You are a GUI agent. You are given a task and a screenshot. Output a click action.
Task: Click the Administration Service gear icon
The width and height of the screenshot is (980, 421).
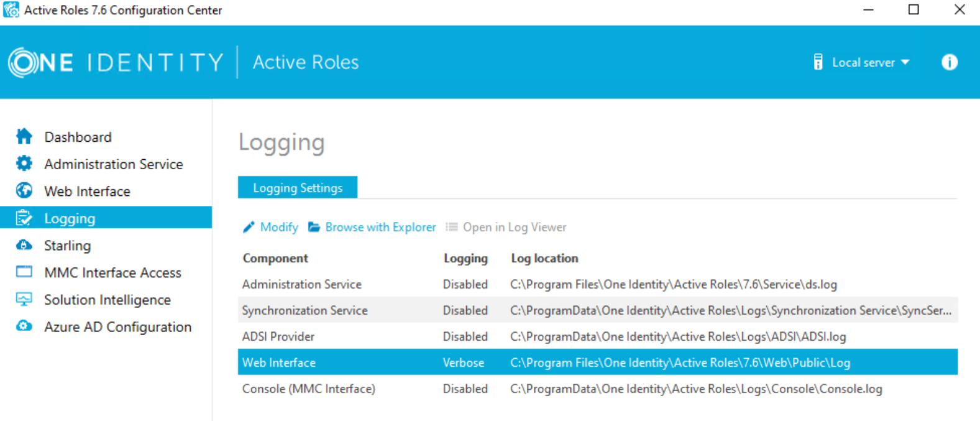pos(24,164)
